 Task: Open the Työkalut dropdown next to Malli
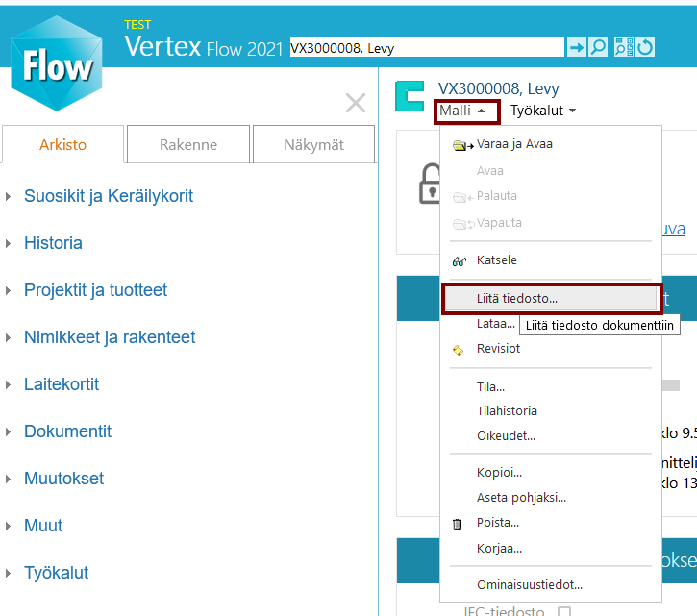[543, 111]
